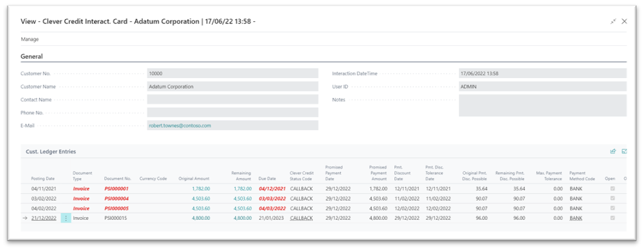Viewport: 644px width, 250px height.
Task: Expand Cust. Ledger Entries part to full page
Action: pyautogui.click(x=624, y=151)
